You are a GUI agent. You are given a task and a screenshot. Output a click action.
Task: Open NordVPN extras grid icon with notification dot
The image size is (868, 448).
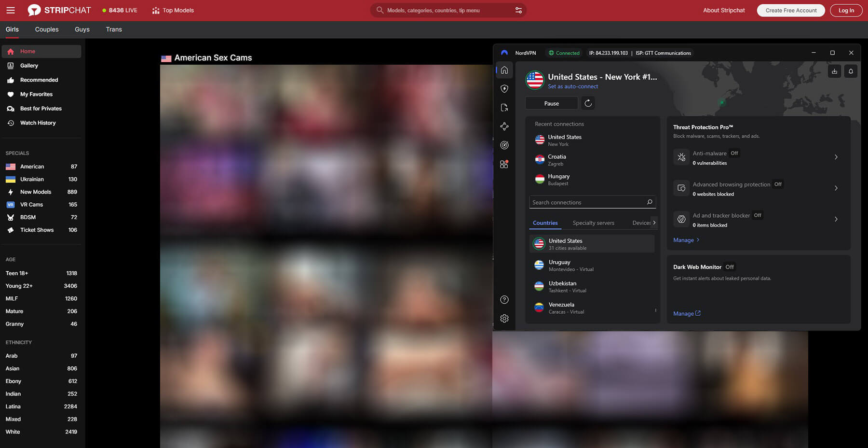coord(504,164)
